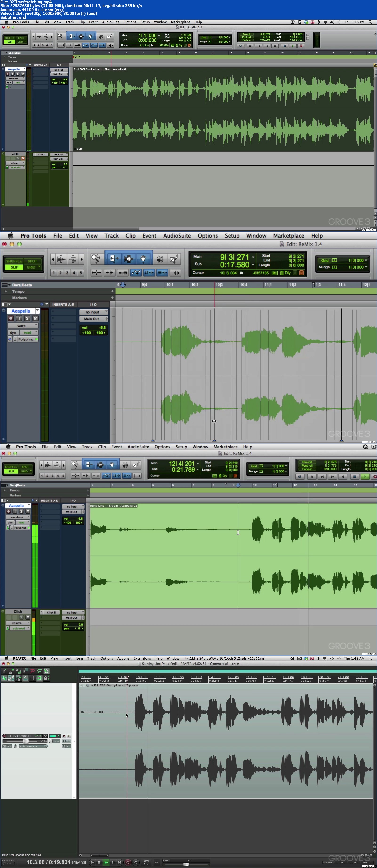Click Fast Forward in Pro Tools transport showing 12|4|201
This screenshot has width=377, height=868.
tap(332, 476)
